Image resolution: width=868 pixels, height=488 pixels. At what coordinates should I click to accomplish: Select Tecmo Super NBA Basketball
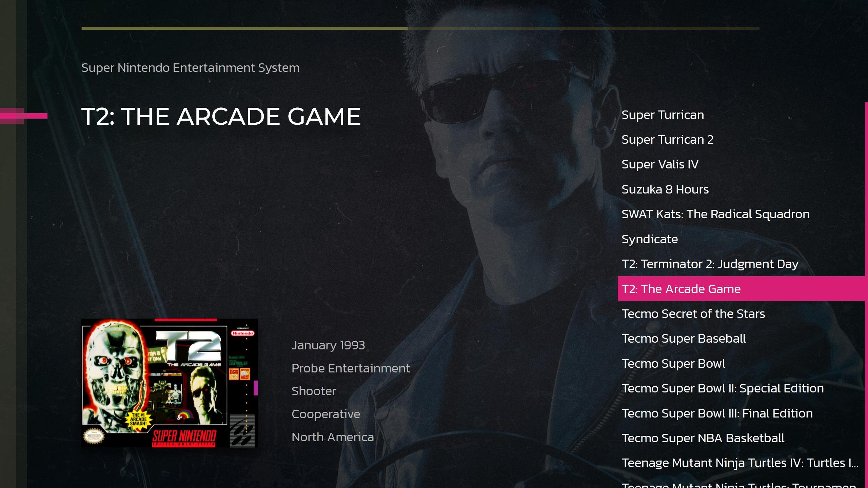(x=703, y=438)
